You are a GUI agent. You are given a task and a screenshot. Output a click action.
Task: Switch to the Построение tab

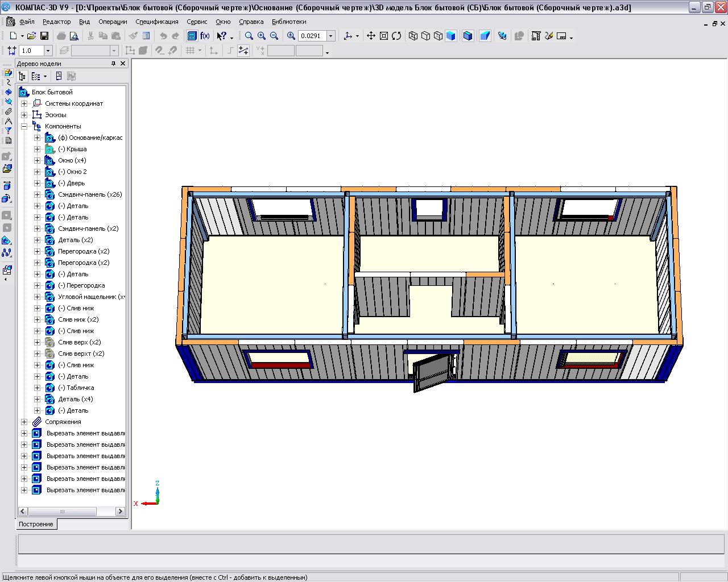point(36,524)
